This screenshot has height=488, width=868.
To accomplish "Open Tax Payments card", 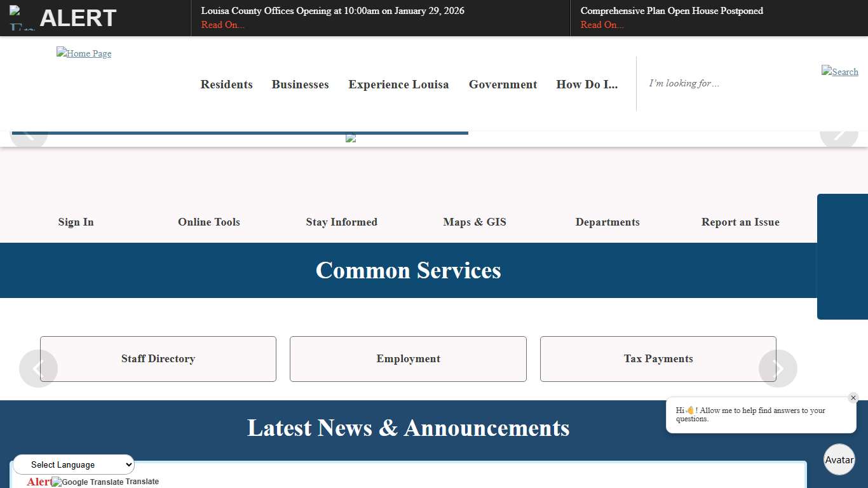I will point(658,358).
